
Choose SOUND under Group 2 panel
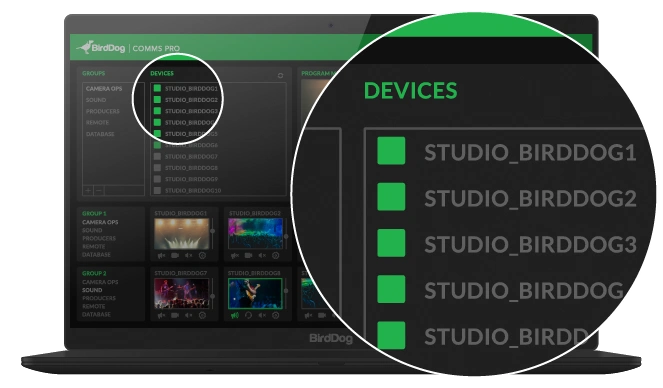point(92,290)
